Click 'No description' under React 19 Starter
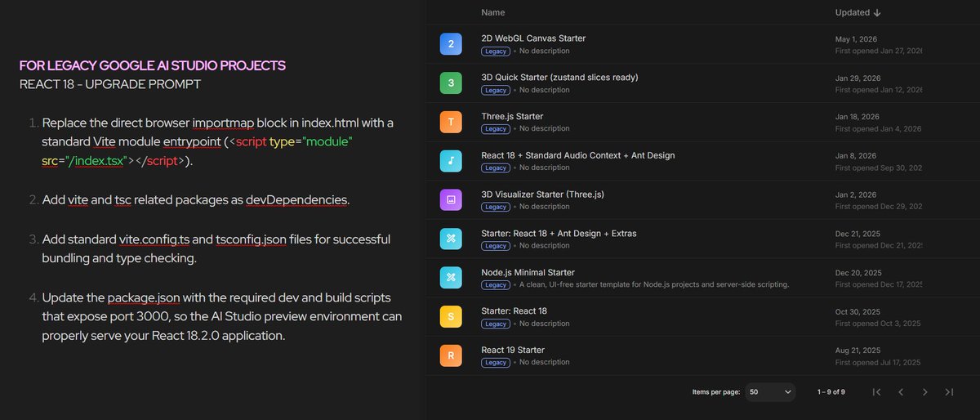Image resolution: width=980 pixels, height=420 pixels. (x=545, y=363)
